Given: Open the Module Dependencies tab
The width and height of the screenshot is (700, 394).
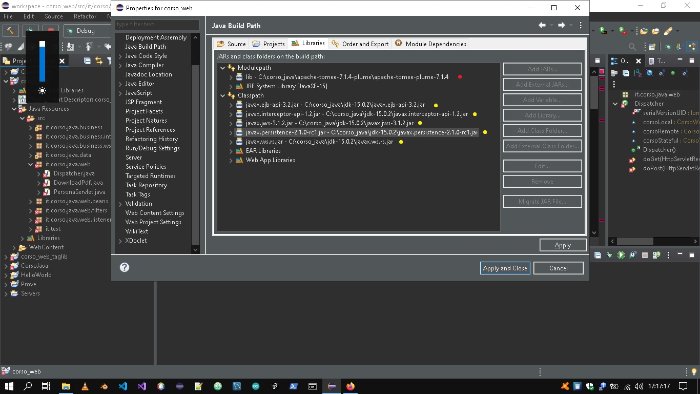Looking at the screenshot, I should [430, 44].
